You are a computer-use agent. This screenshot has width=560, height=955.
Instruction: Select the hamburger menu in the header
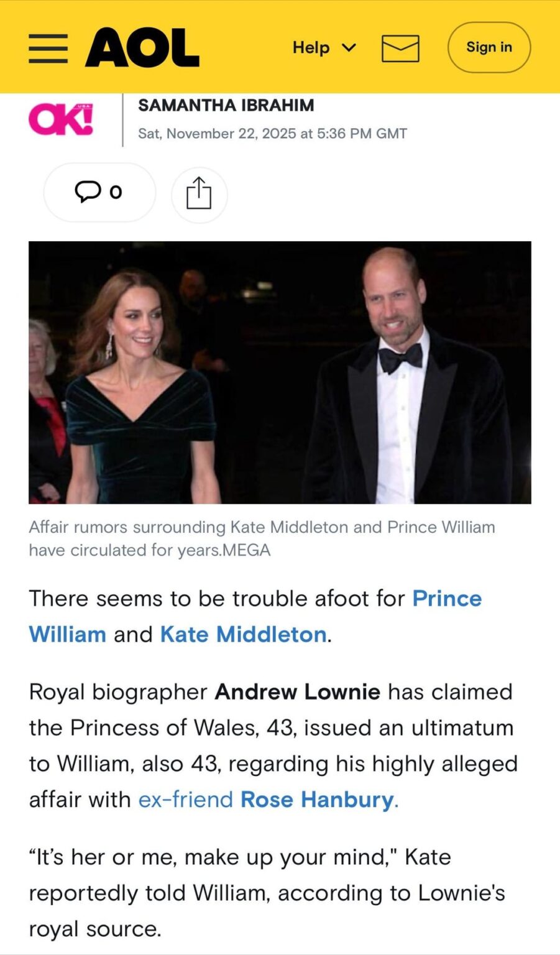(x=48, y=47)
